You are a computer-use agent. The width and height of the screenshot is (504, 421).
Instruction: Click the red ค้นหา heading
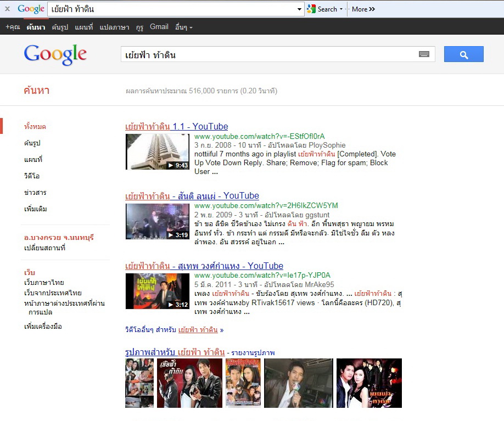[36, 91]
